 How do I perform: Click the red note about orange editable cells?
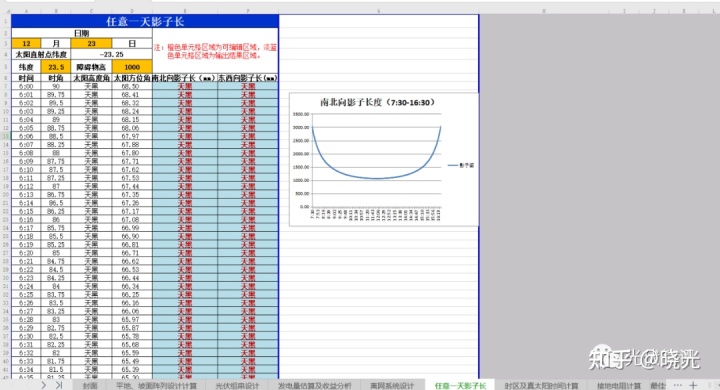215,51
